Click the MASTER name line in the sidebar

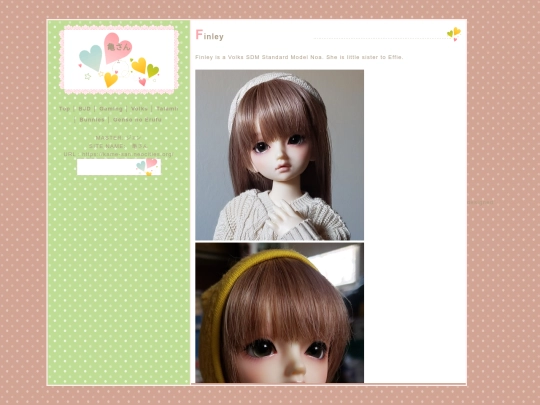tap(118, 138)
